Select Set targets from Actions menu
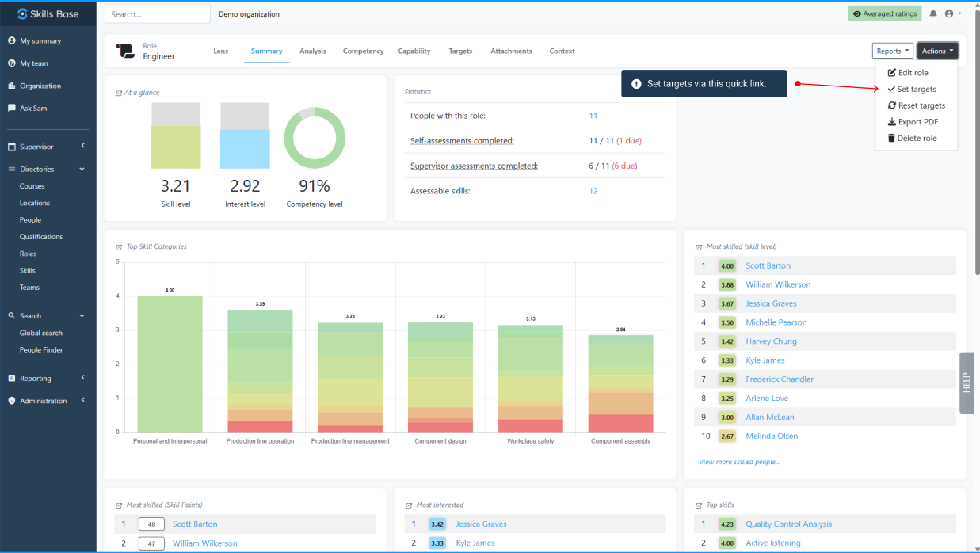 pos(917,90)
